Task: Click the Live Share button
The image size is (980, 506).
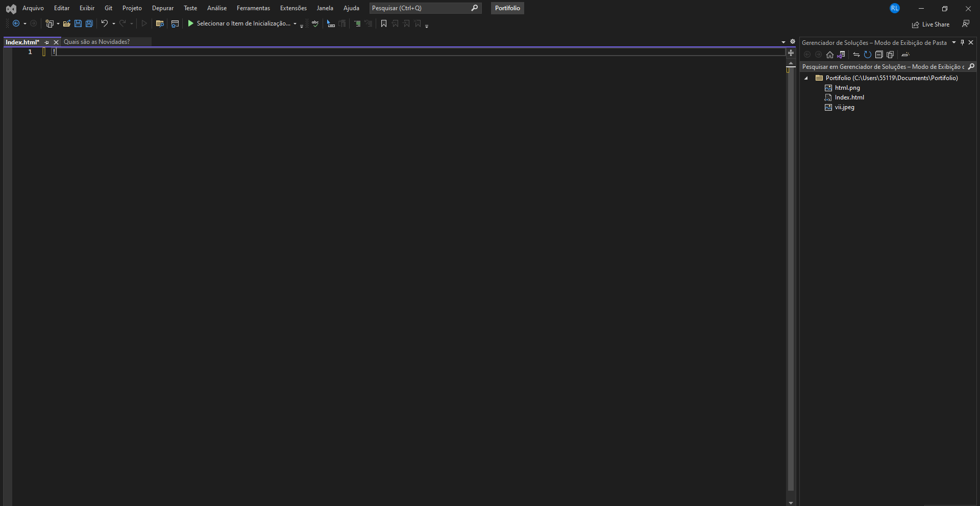Action: point(931,24)
